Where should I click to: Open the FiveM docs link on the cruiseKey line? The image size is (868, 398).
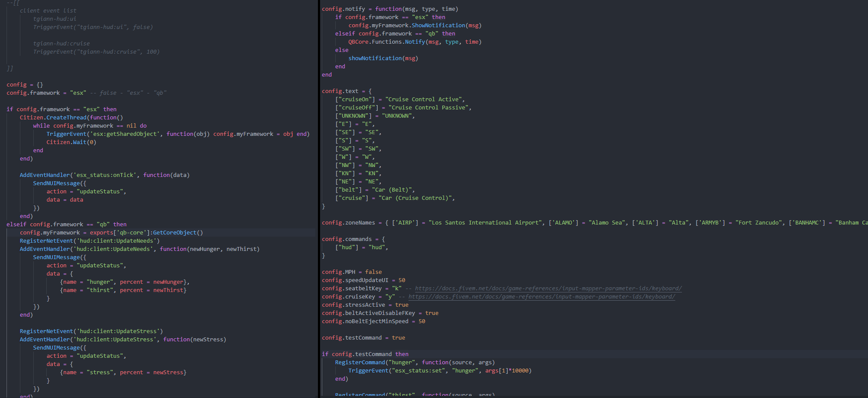tap(542, 297)
